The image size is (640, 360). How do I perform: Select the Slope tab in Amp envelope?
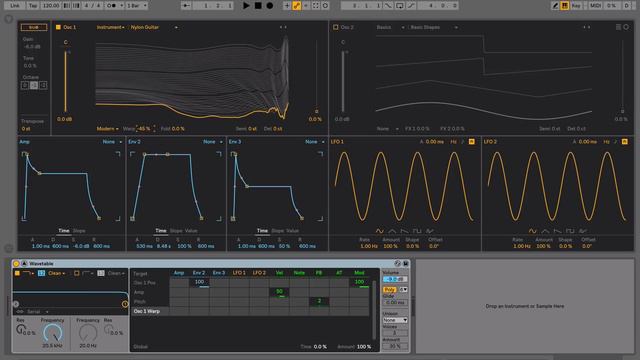(x=79, y=231)
